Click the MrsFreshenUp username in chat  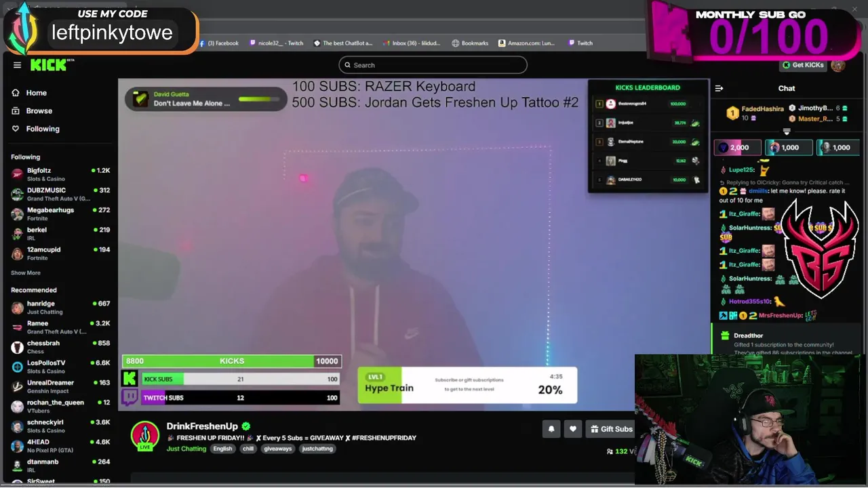click(x=781, y=316)
